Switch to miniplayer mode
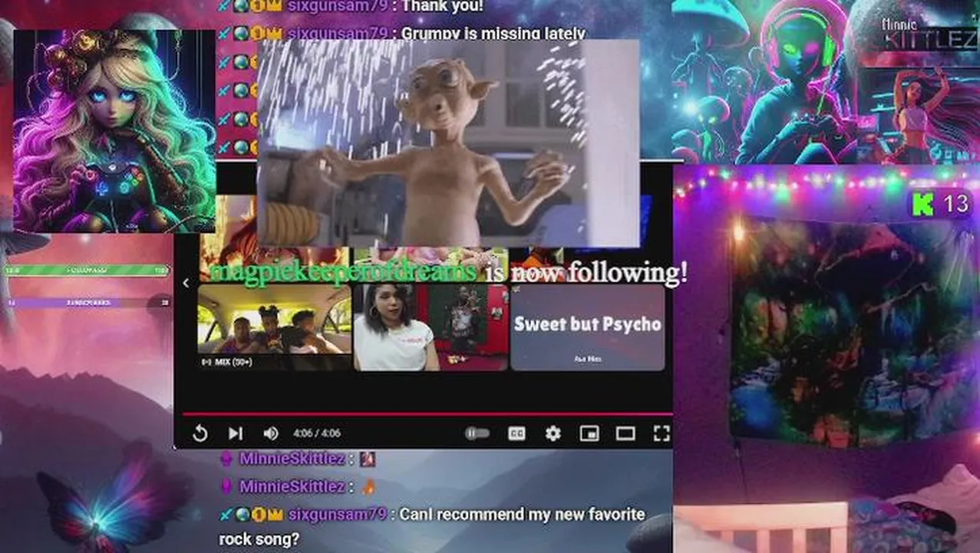980x553 pixels. tap(589, 433)
